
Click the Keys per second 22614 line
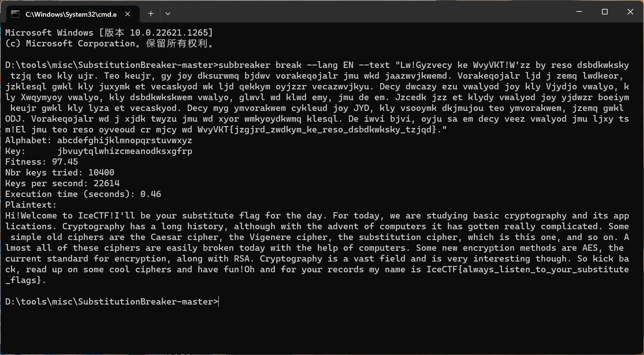point(62,183)
